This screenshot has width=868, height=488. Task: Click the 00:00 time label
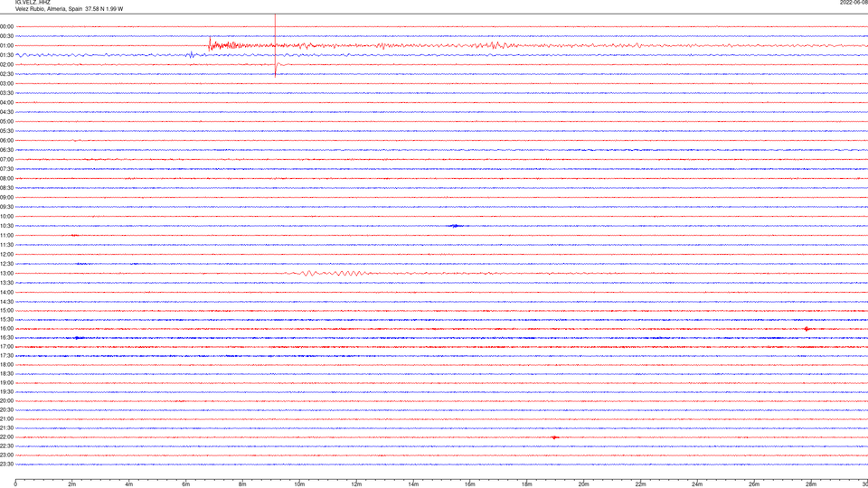click(x=6, y=26)
